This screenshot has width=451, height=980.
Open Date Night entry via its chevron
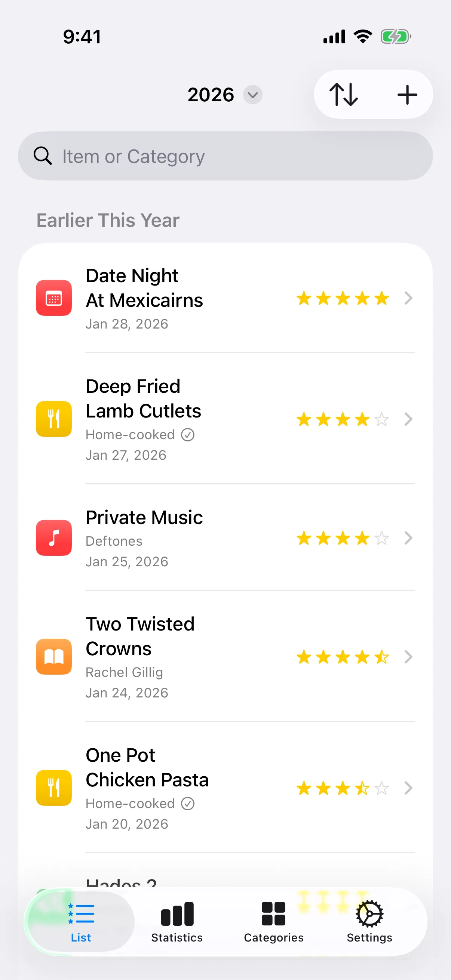coord(408,298)
